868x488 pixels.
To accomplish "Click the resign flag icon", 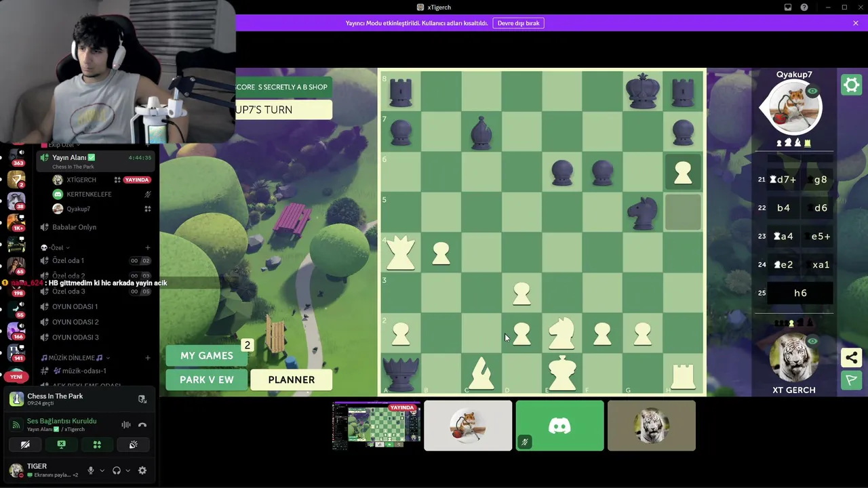I will (x=851, y=380).
